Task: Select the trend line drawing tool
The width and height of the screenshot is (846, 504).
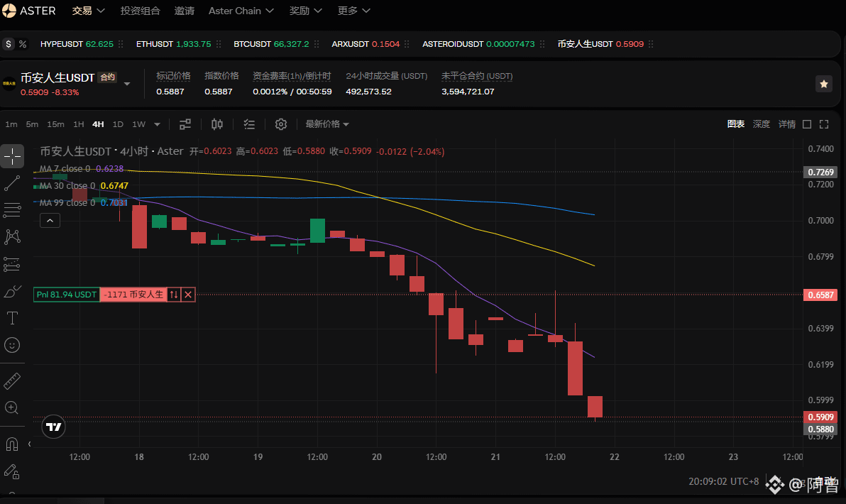Action: (12, 183)
